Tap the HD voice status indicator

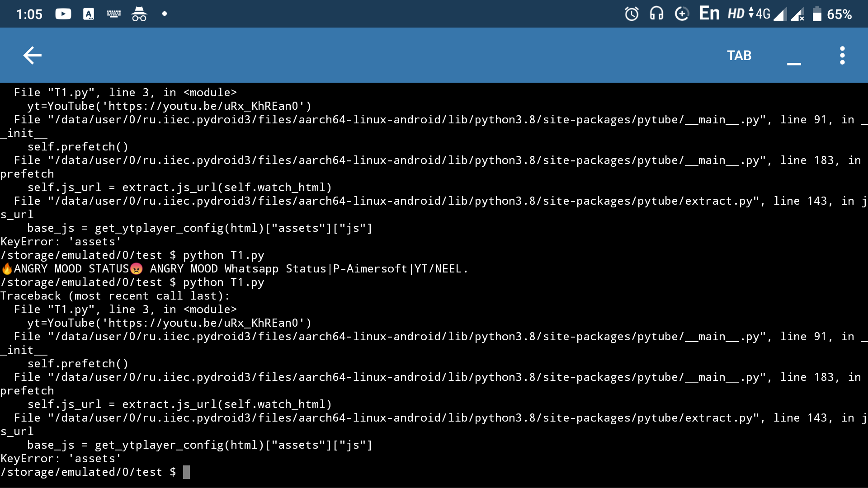click(x=735, y=14)
